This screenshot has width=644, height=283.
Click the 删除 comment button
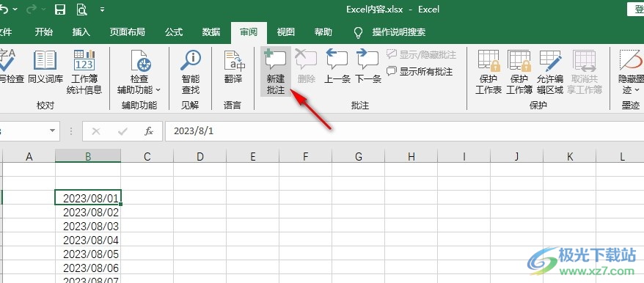(x=306, y=67)
